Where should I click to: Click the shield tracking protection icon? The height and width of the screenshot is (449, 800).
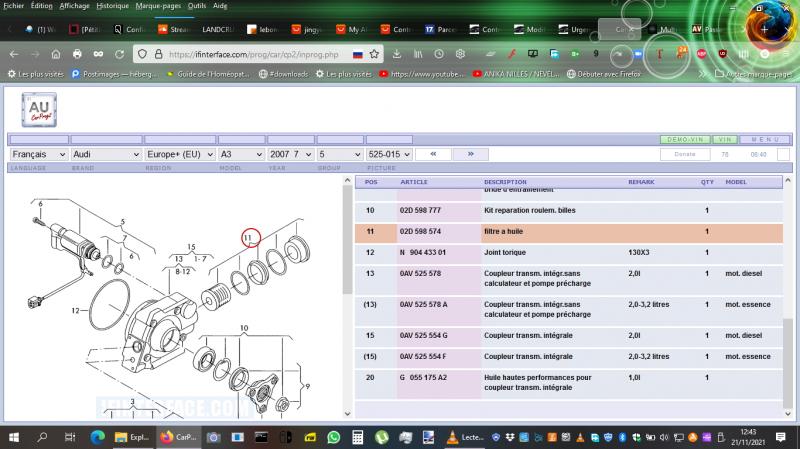click(x=142, y=54)
